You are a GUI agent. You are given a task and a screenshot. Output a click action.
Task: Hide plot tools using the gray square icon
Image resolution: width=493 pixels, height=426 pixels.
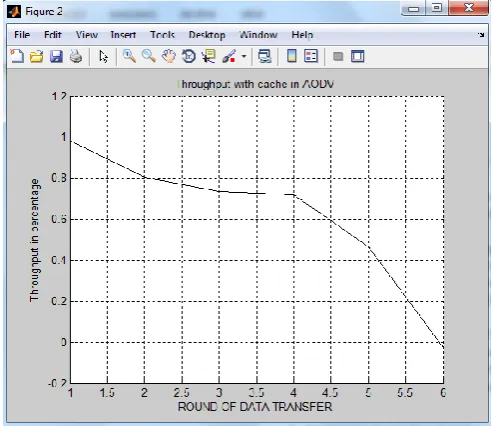(338, 56)
